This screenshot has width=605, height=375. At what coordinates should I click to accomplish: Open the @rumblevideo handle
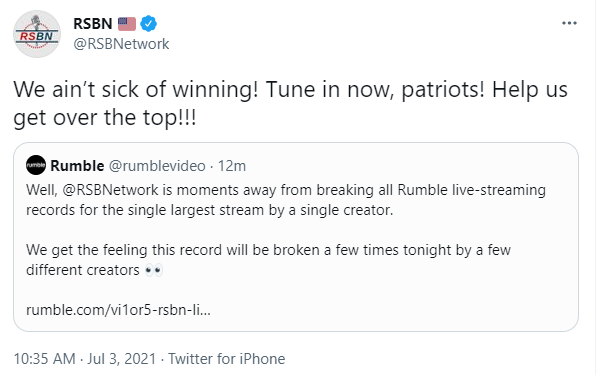point(157,166)
